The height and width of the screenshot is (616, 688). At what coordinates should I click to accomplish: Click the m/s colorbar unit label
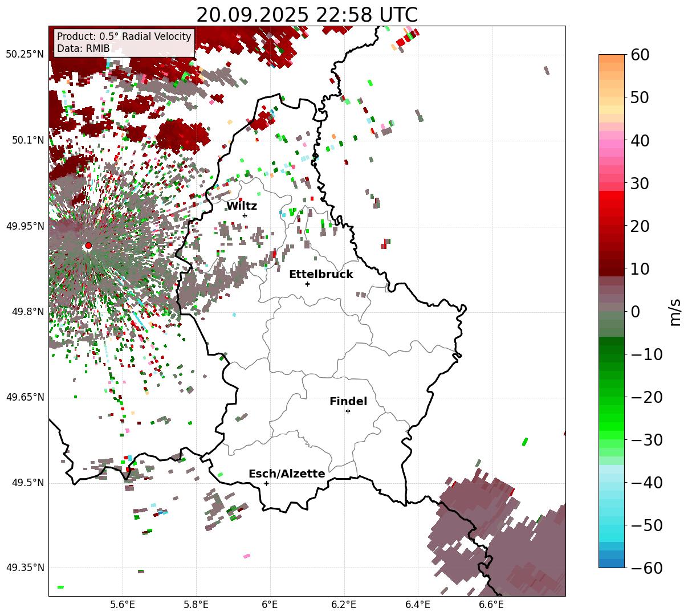675,311
